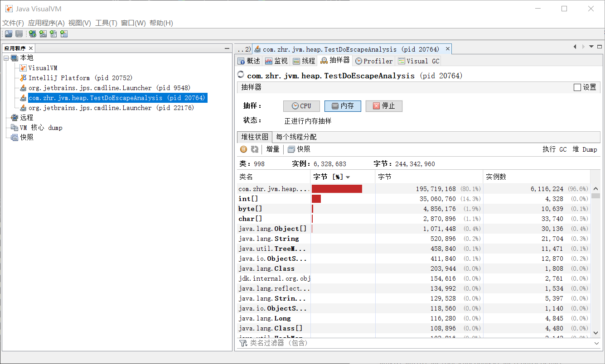The image size is (605, 364).
Task: Close the 应用程序 panel tab
Action: [31, 48]
